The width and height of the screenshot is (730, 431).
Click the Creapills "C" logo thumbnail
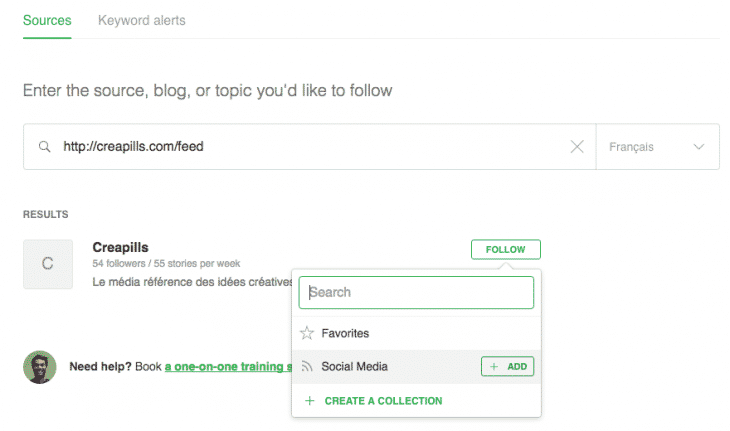coord(47,264)
